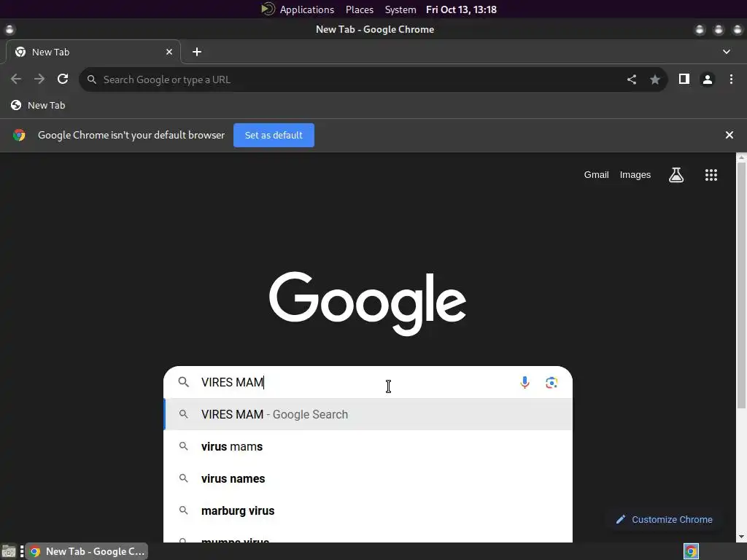Viewport: 747px width, 560px height.
Task: Open the tab search chevron
Action: (x=727, y=52)
